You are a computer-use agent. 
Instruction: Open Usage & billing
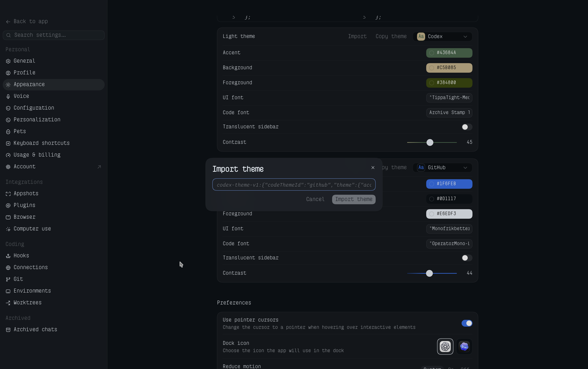(x=53, y=155)
